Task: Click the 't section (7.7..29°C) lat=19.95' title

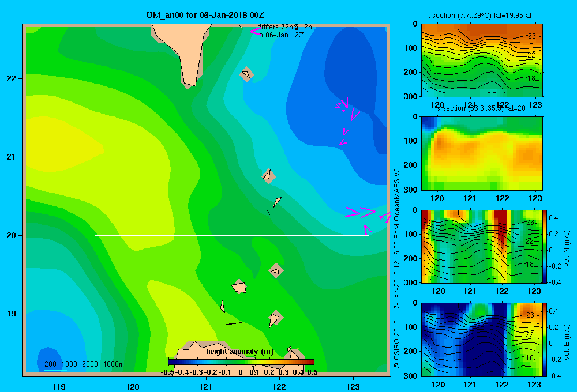Action: [x=479, y=16]
